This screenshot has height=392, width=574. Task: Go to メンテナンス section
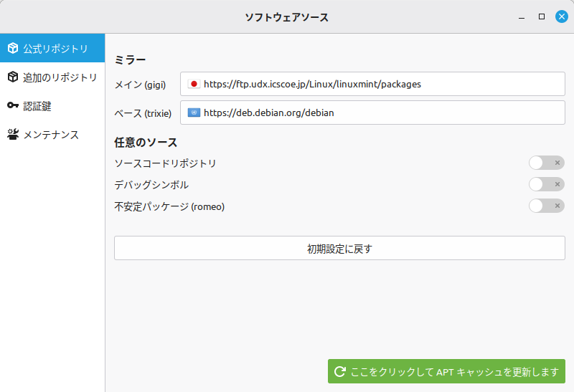(x=50, y=135)
